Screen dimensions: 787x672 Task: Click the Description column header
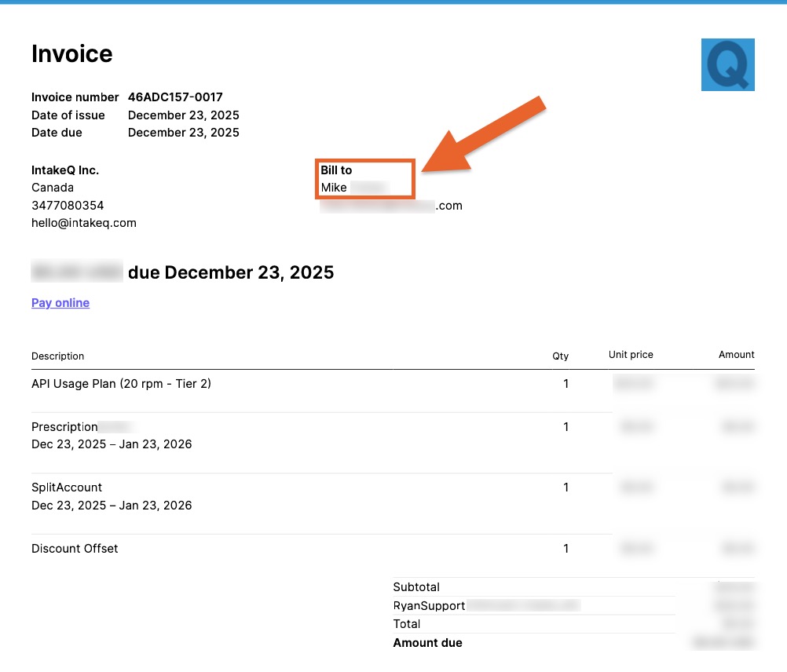click(x=57, y=356)
